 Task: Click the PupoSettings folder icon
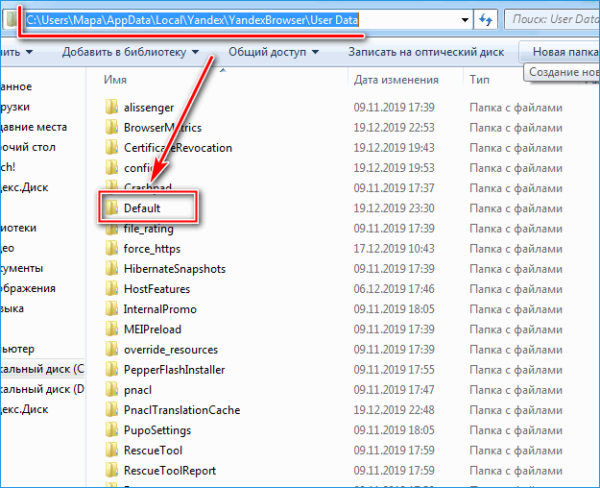click(x=111, y=430)
